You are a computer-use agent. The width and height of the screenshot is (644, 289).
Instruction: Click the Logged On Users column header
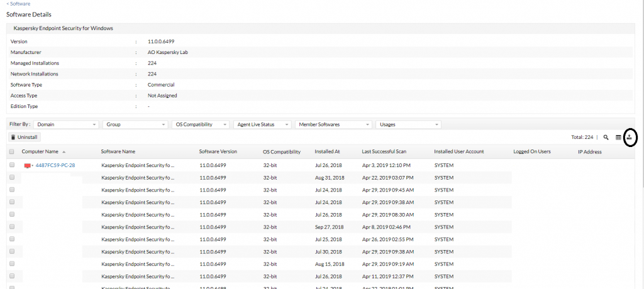tap(532, 151)
